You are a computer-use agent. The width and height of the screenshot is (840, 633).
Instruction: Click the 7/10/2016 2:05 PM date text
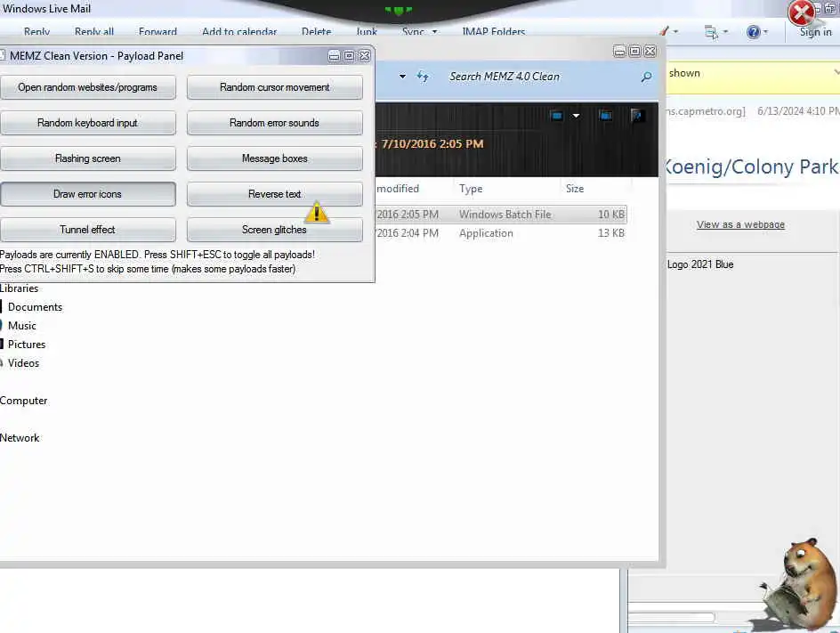tap(432, 144)
